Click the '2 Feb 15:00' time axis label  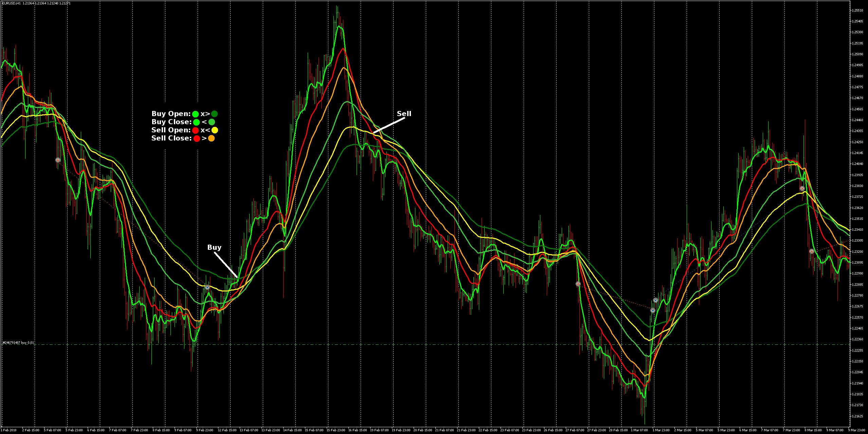(31, 430)
